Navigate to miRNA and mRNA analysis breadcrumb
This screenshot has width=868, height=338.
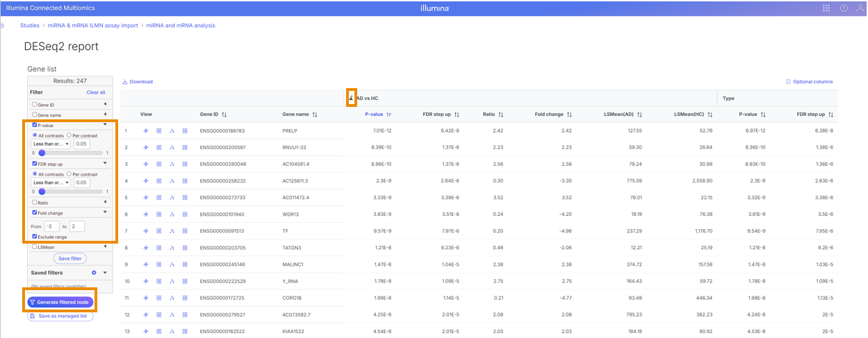click(x=181, y=26)
